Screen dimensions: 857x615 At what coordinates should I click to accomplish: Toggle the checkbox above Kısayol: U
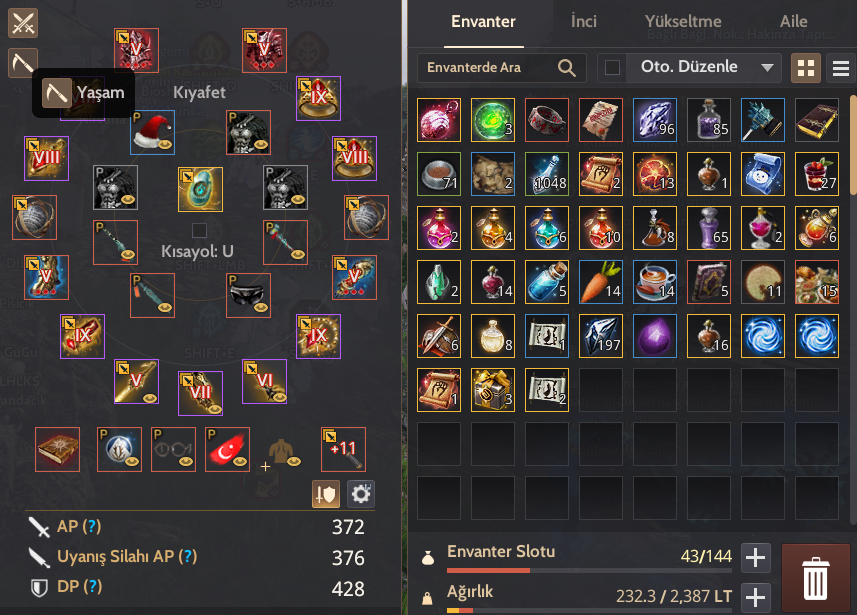point(199,230)
